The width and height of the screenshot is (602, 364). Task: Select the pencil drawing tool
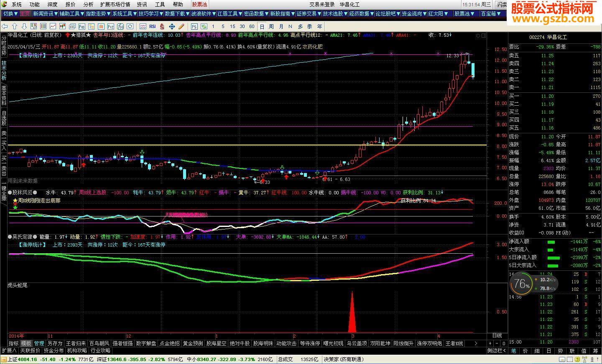coord(181,26)
